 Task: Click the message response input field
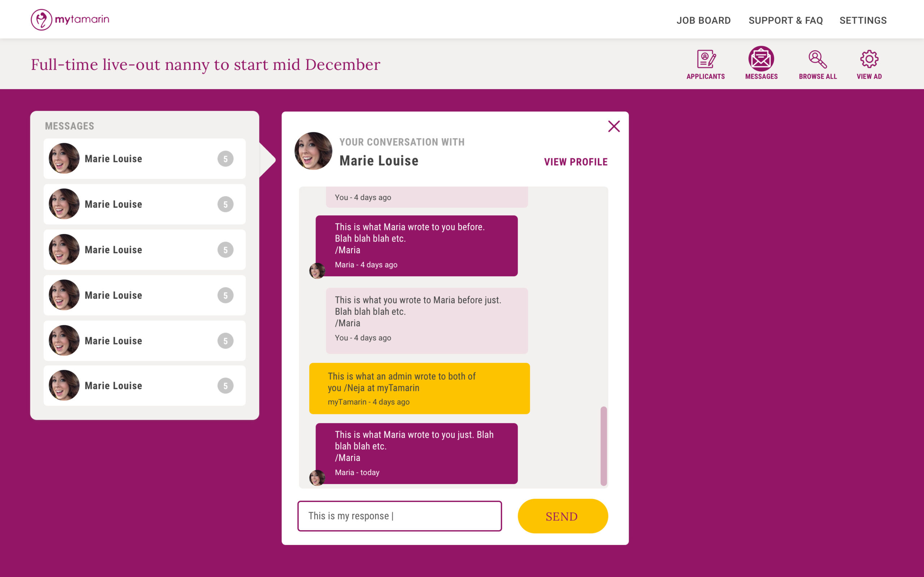pyautogui.click(x=400, y=516)
